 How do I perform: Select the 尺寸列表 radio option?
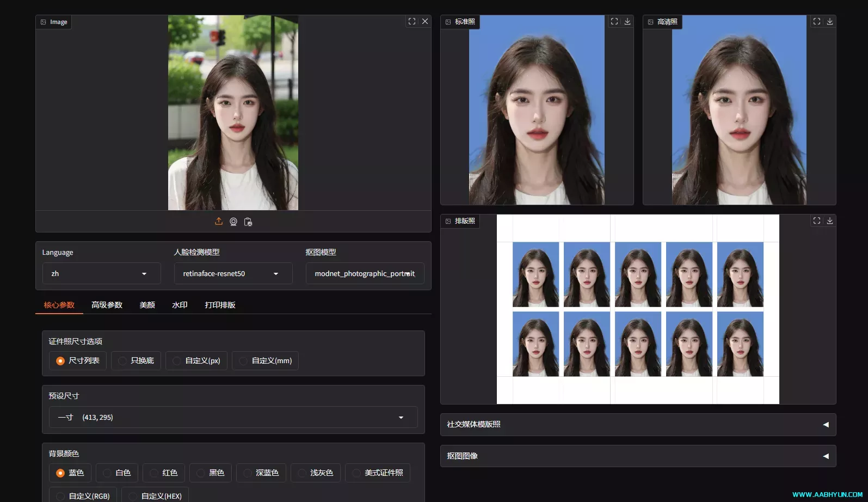click(78, 360)
